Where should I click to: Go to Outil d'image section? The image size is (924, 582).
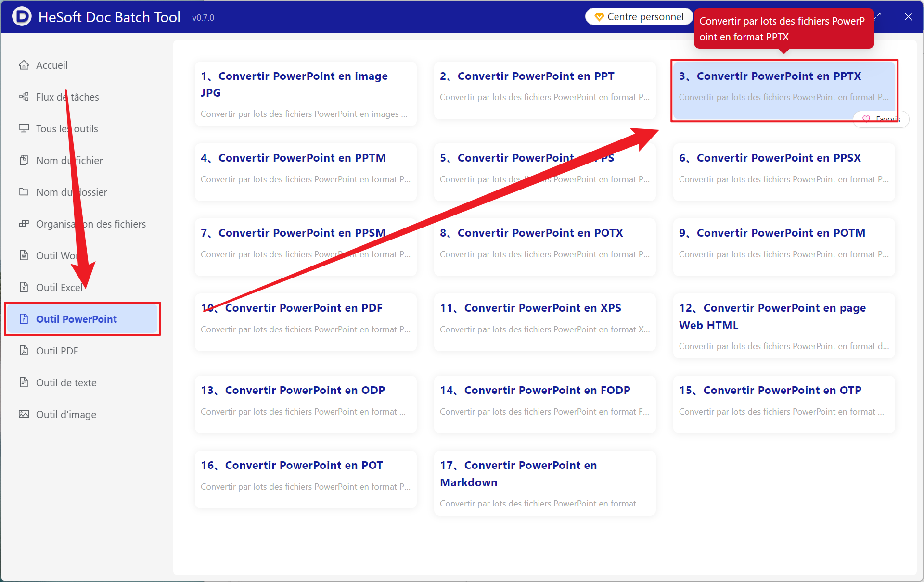coord(82,414)
